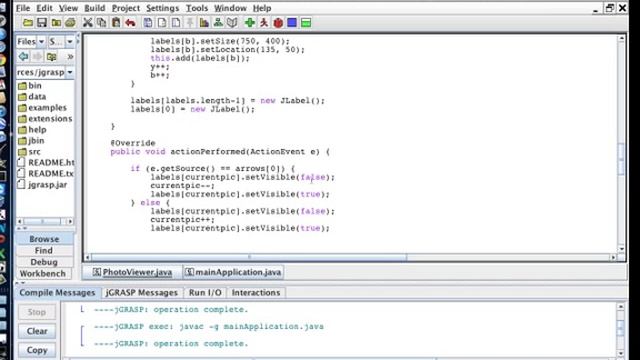Open the Edit menu
The width and height of the screenshot is (640, 360).
click(44, 8)
